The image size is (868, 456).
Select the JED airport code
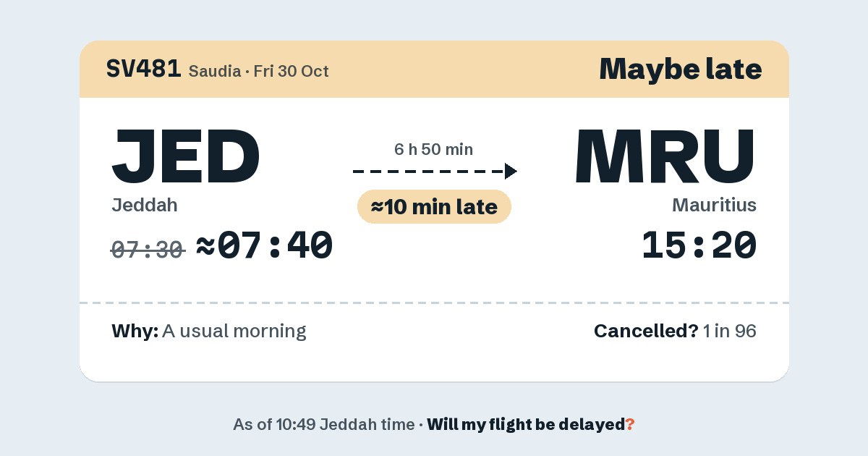[185, 156]
